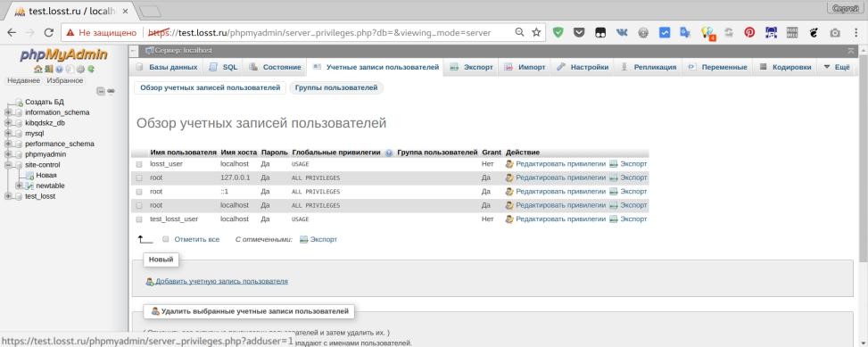
Task: Check the root localhost row checkbox
Action: click(x=139, y=205)
